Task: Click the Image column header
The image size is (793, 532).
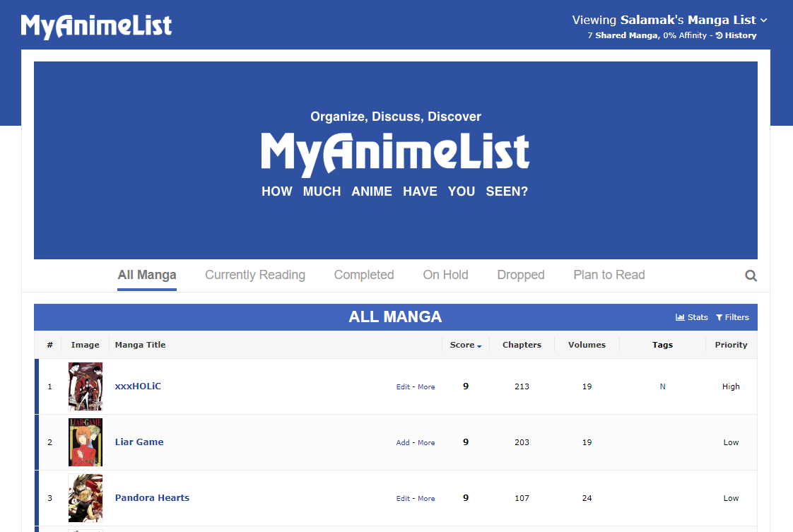Action: tap(85, 345)
